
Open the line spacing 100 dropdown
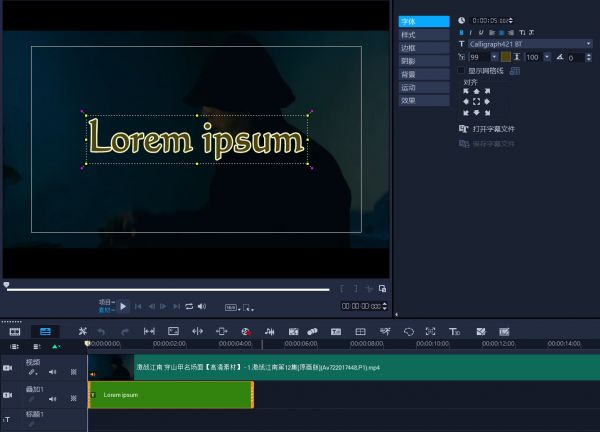547,57
